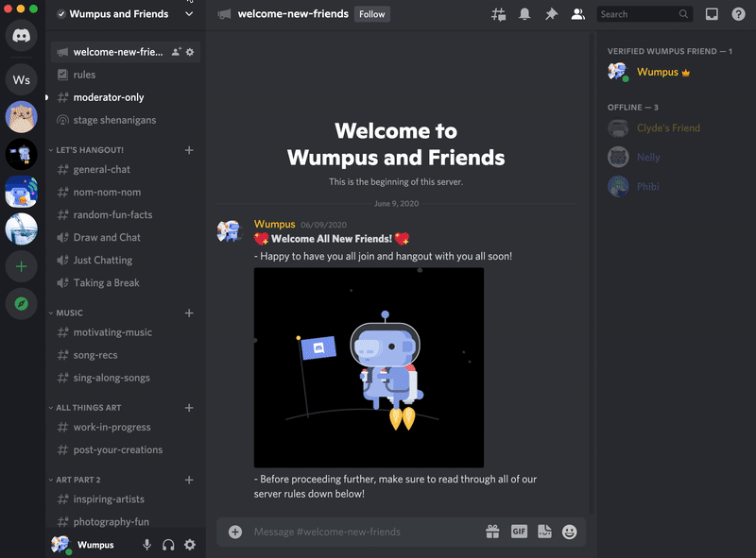Screen dimensions: 756x558
Task: Open the rules channel
Action: click(x=84, y=75)
